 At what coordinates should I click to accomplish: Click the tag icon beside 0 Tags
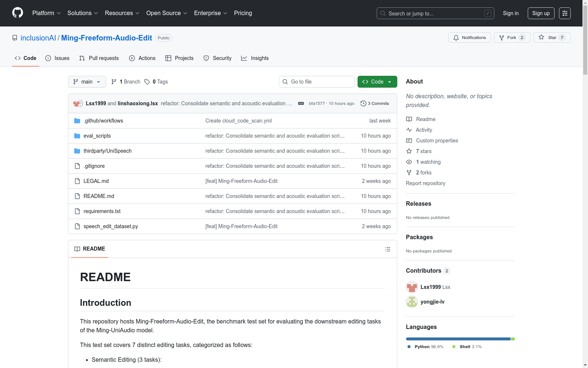tap(147, 82)
